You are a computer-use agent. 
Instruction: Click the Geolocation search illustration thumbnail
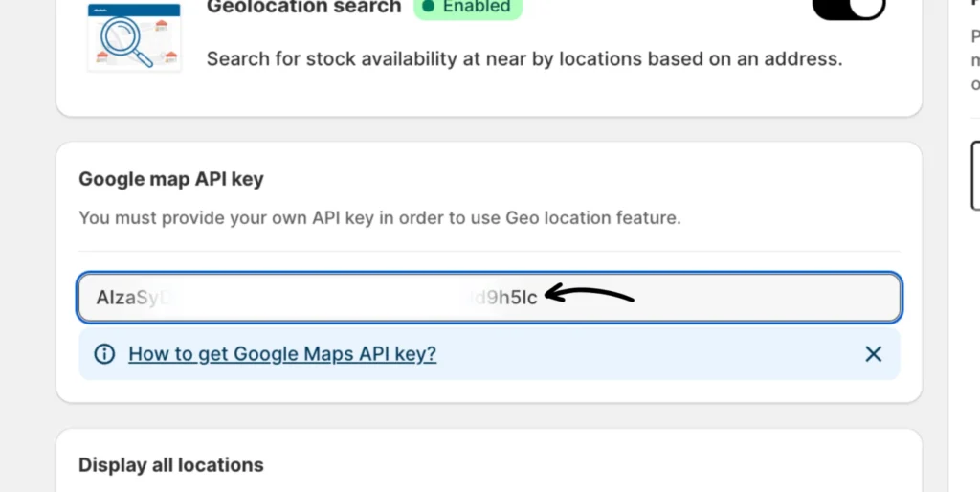pyautogui.click(x=134, y=36)
